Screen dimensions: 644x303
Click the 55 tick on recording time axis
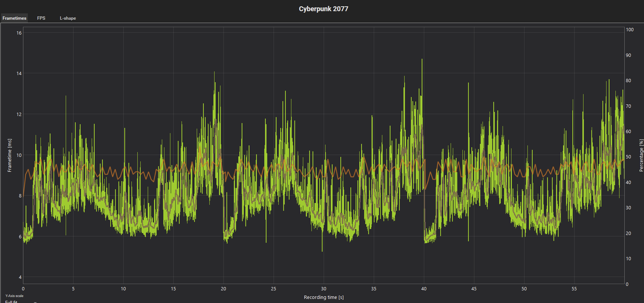pyautogui.click(x=574, y=289)
